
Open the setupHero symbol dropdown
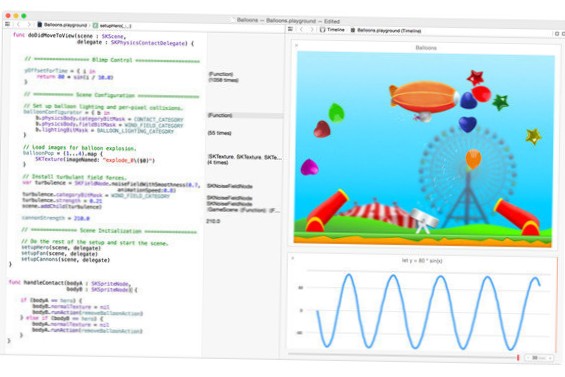pos(115,26)
